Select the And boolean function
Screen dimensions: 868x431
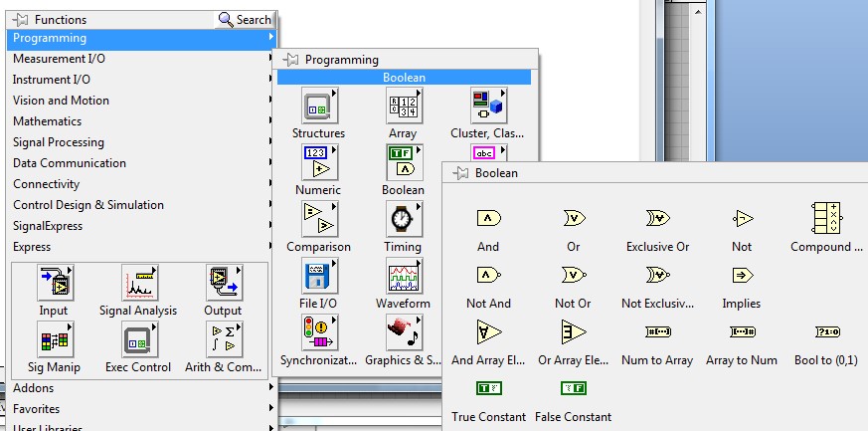point(488,218)
